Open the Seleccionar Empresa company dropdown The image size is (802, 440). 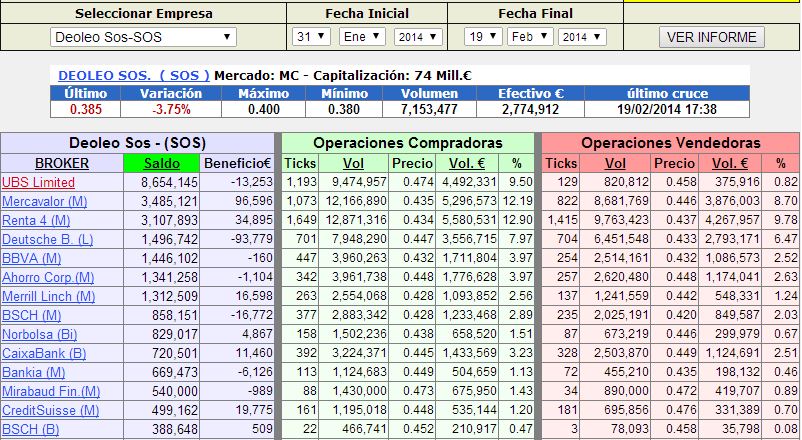143,37
